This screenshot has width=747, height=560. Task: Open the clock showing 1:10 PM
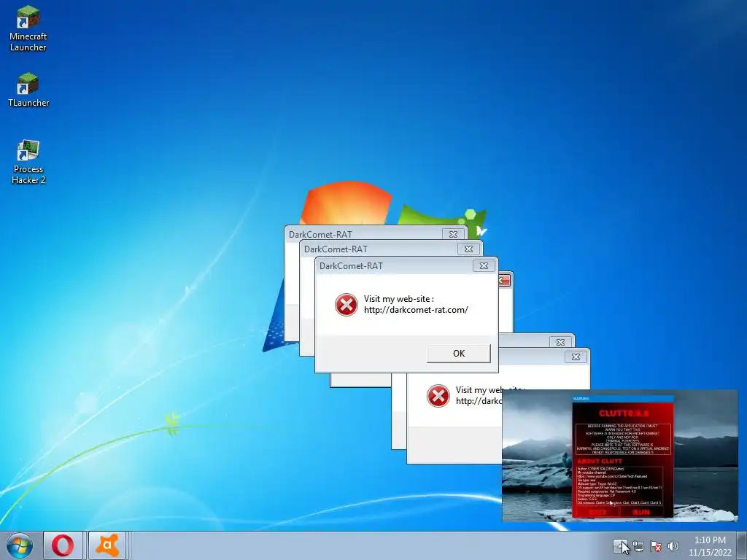pyautogui.click(x=710, y=545)
